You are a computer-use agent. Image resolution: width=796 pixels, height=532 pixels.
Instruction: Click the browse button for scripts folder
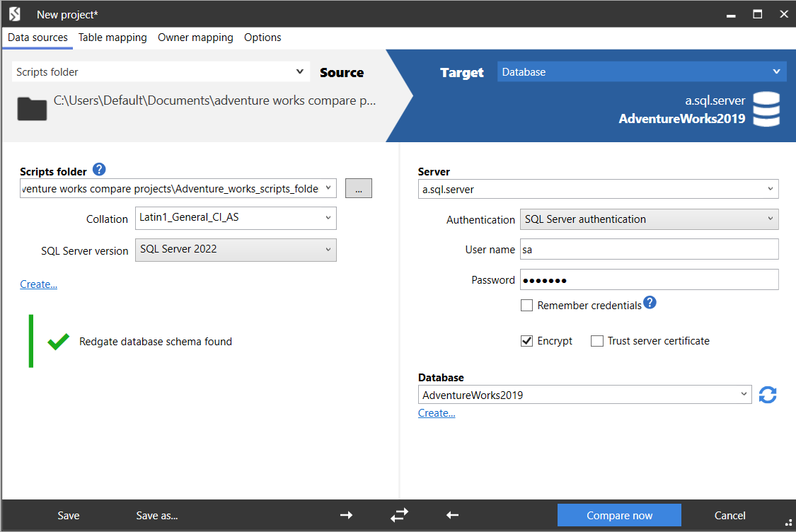click(358, 188)
